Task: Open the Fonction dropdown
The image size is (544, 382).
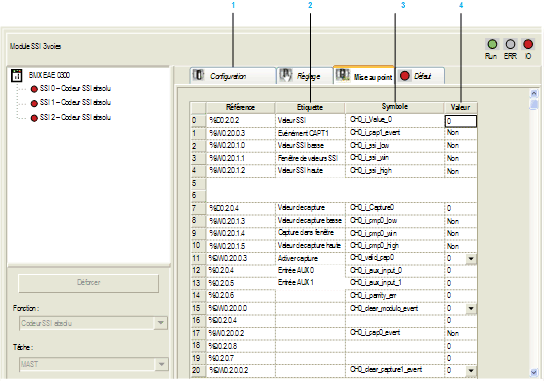Action: pos(161,323)
